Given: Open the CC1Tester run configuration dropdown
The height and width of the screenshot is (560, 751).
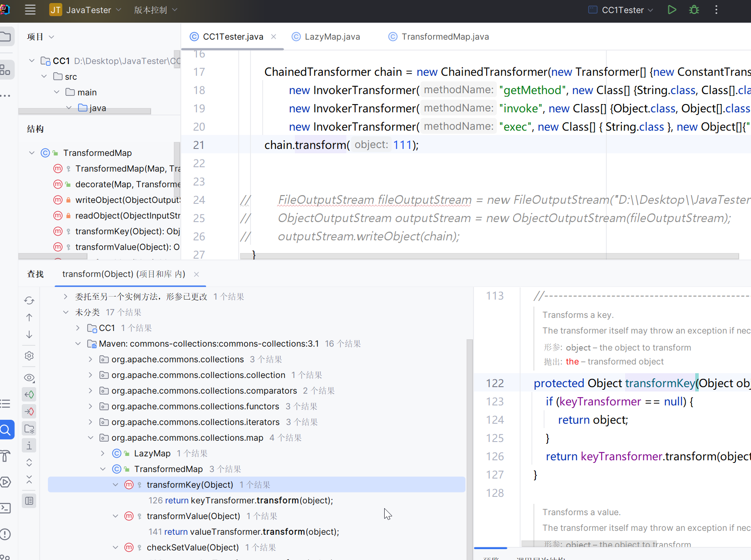Looking at the screenshot, I should [622, 10].
